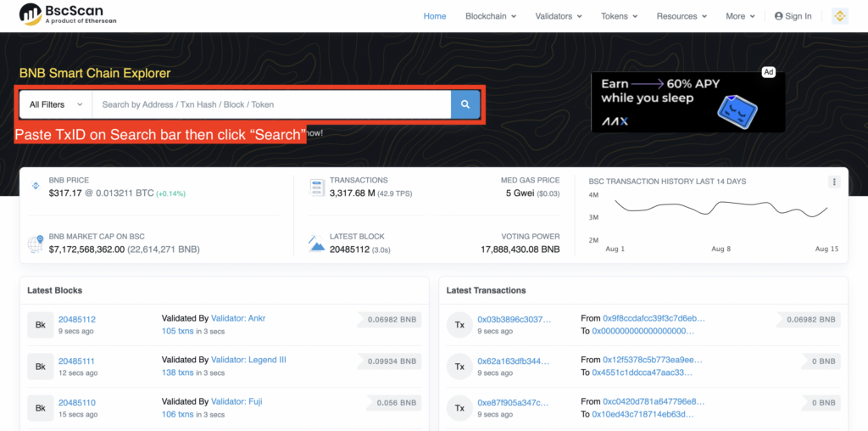Click Sign In

[793, 16]
